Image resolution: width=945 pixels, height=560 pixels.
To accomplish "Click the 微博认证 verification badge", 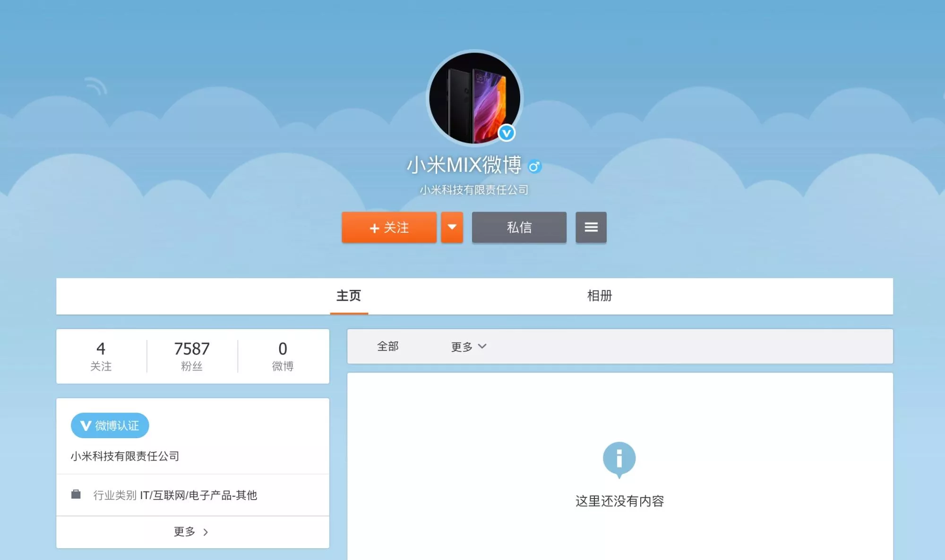I will 110,426.
